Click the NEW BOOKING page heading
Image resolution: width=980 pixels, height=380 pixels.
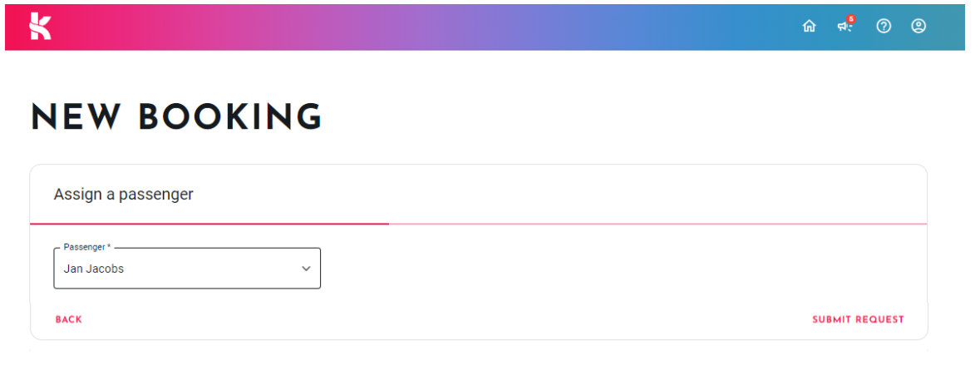[x=176, y=117]
